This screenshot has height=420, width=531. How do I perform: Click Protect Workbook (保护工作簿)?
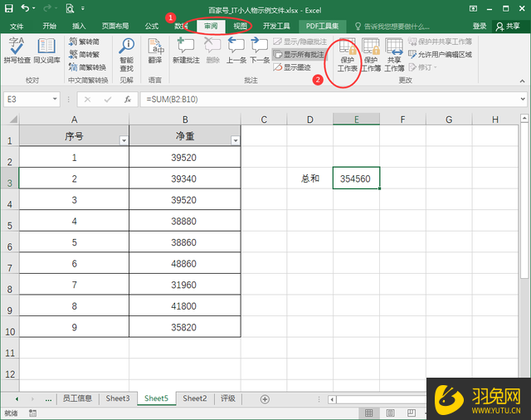(x=371, y=55)
